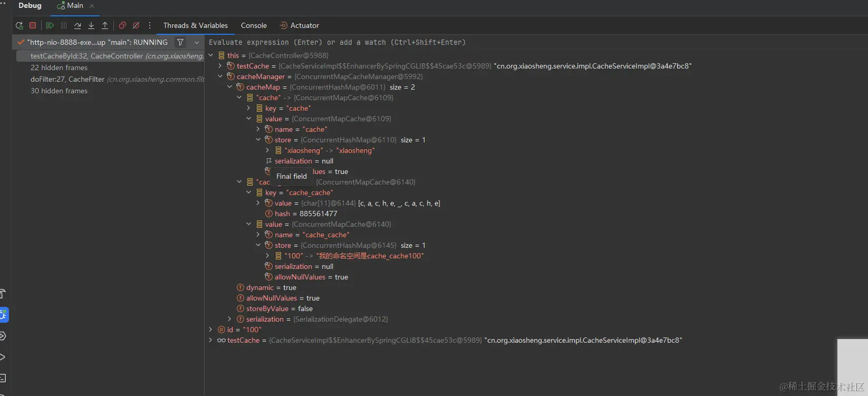
Task: Click the 'this' object icon
Action: pos(221,55)
